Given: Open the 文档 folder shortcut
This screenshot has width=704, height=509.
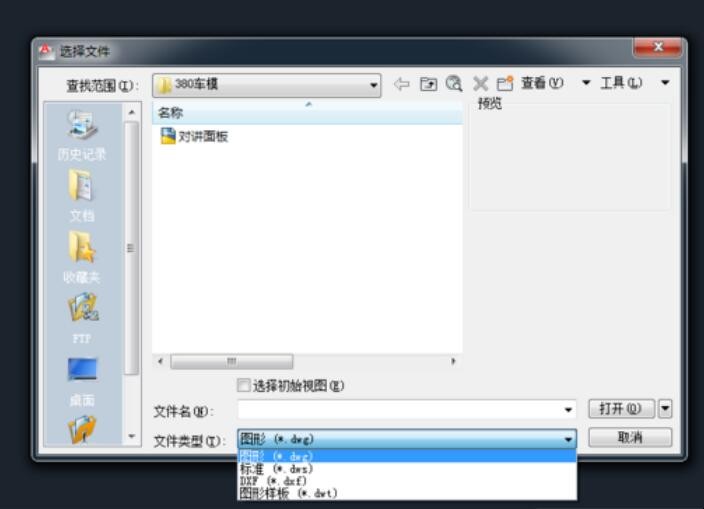Looking at the screenshot, I should 82,195.
